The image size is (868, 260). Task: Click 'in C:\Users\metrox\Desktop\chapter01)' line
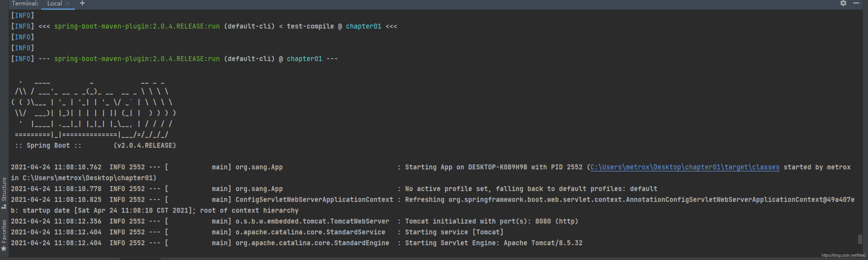(x=84, y=178)
